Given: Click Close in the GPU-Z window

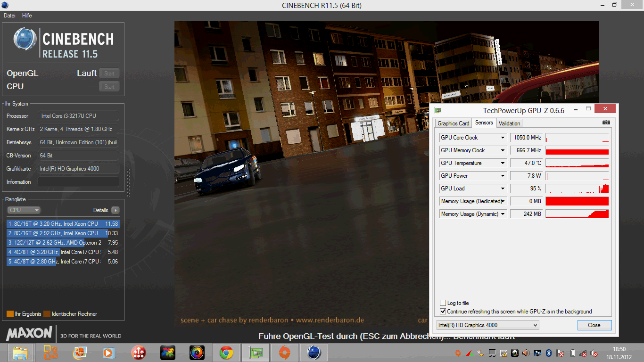Looking at the screenshot, I should click(594, 325).
